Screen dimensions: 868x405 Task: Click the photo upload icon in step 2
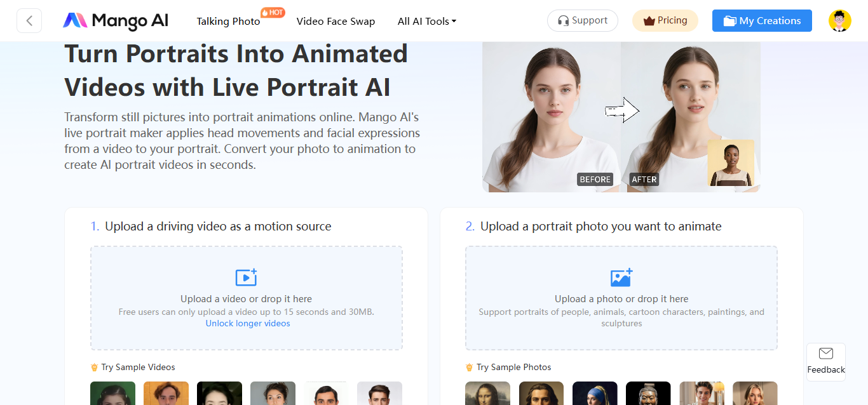[x=621, y=277]
